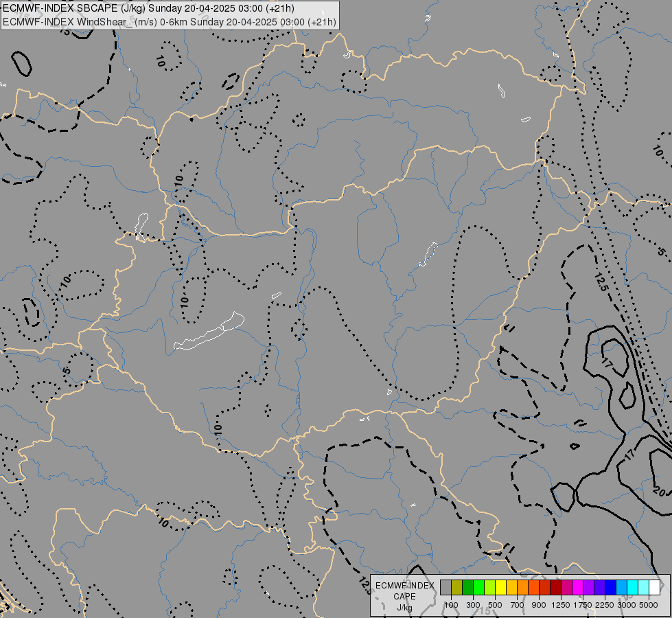
Task: Click the dark maroon-red legend swatch
Action: coord(555,588)
